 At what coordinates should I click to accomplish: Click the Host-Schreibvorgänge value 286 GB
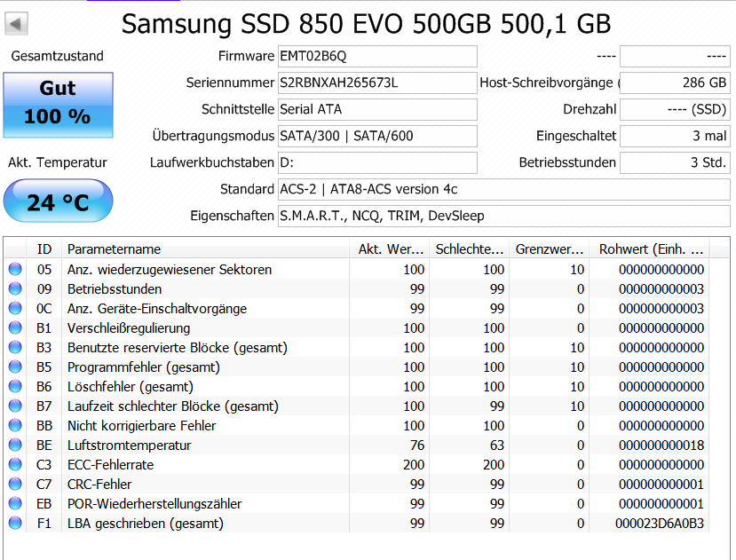[675, 83]
